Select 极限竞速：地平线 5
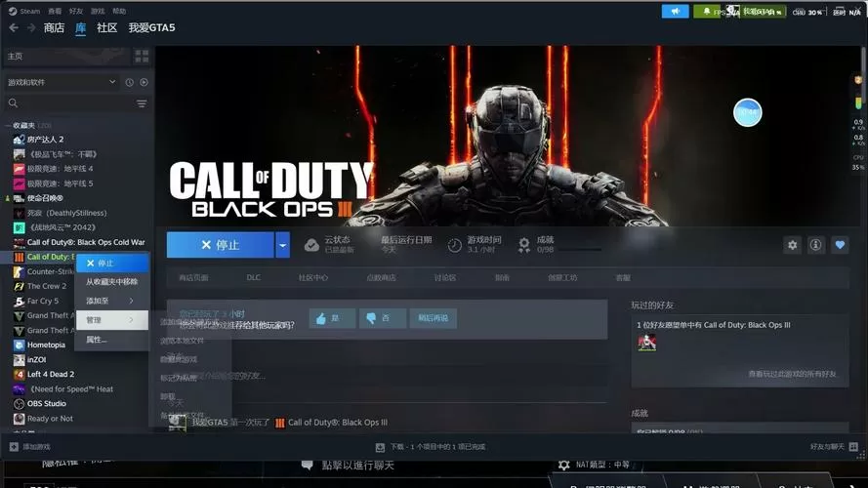The width and height of the screenshot is (868, 488). click(60, 183)
